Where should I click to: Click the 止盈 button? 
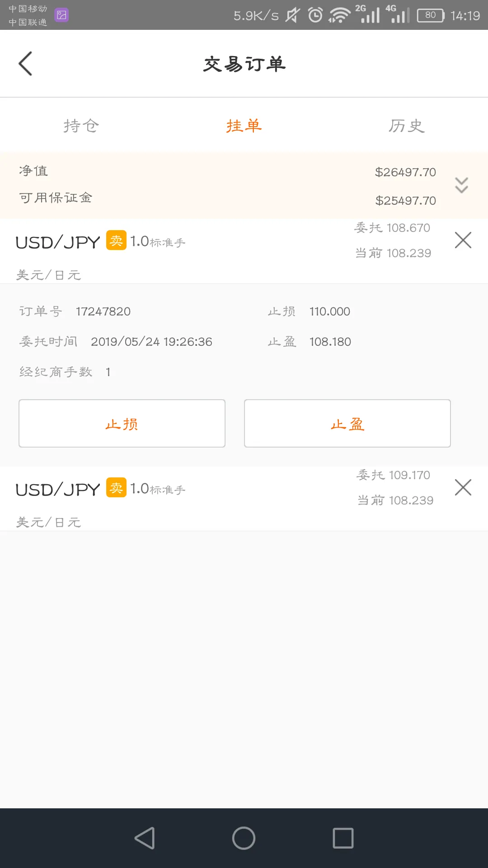(347, 424)
